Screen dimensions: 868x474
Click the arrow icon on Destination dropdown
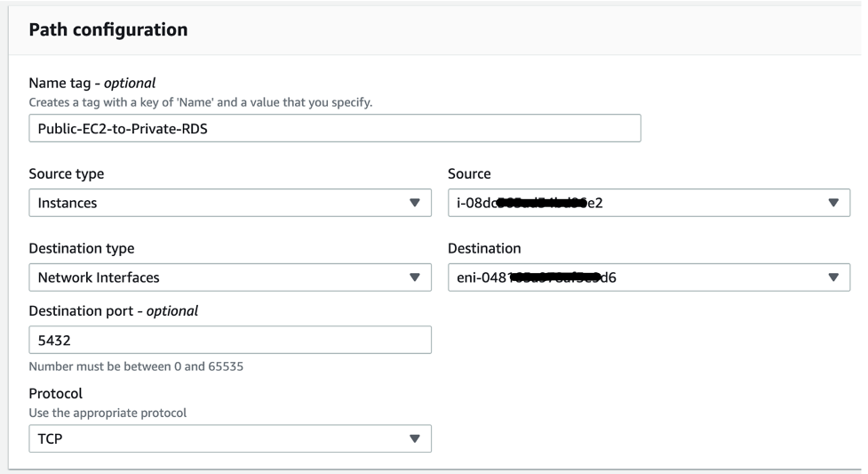click(832, 277)
